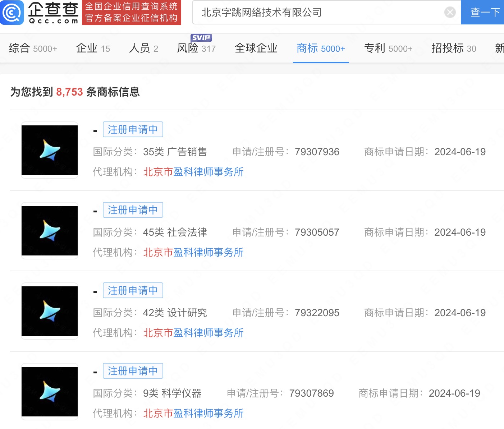Open trademark thumbnail for application 79322095
504x429 pixels.
[50, 311]
